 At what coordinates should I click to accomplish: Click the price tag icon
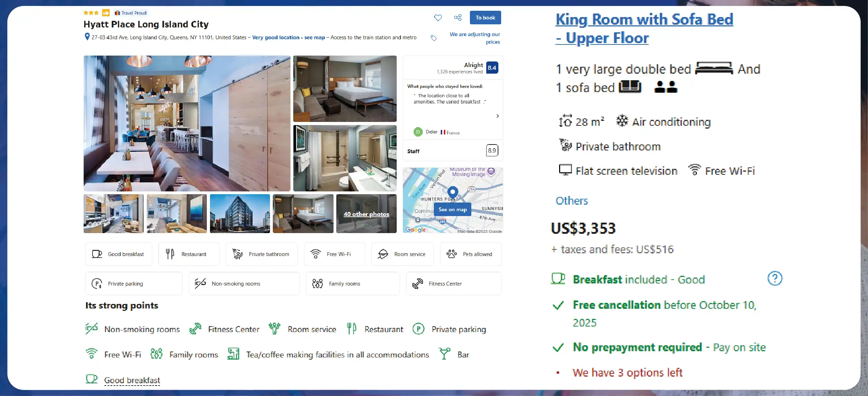pyautogui.click(x=433, y=38)
